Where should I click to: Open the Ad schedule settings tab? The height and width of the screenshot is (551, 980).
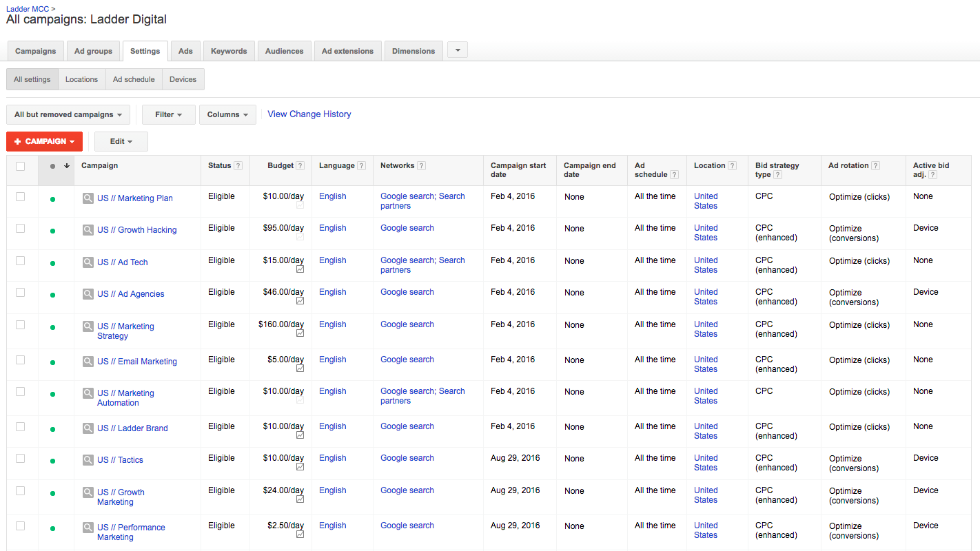[x=134, y=79]
